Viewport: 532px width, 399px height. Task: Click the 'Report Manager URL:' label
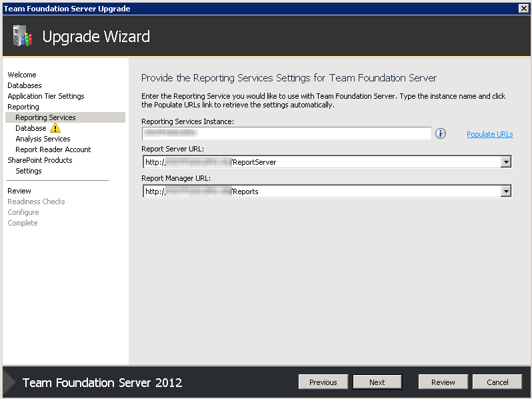[x=176, y=178]
